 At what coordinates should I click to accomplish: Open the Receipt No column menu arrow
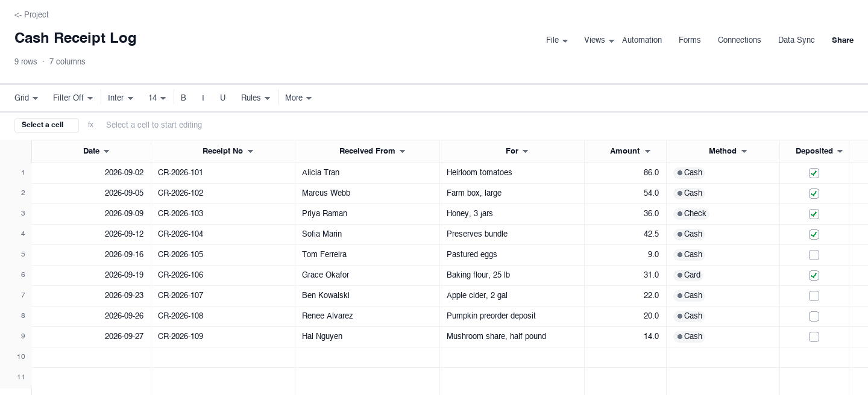(250, 151)
